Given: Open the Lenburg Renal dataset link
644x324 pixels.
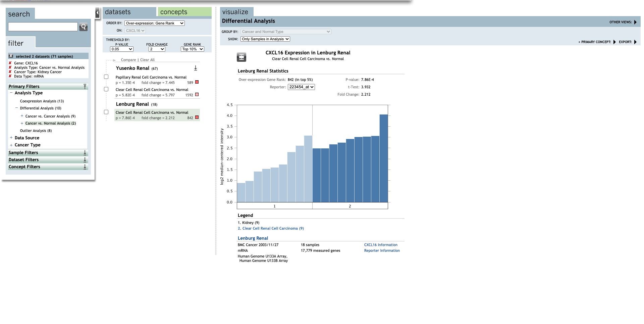Looking at the screenshot, I should [x=253, y=238].
